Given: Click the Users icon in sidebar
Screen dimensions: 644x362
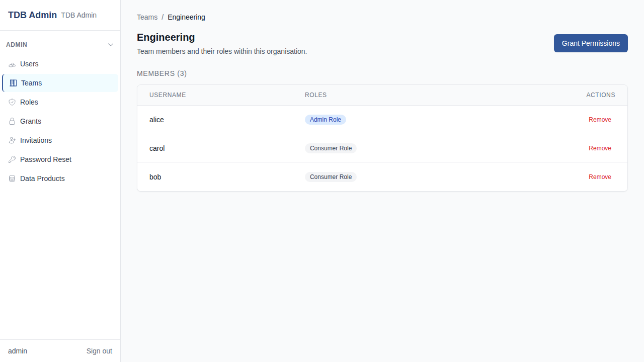Looking at the screenshot, I should point(12,64).
